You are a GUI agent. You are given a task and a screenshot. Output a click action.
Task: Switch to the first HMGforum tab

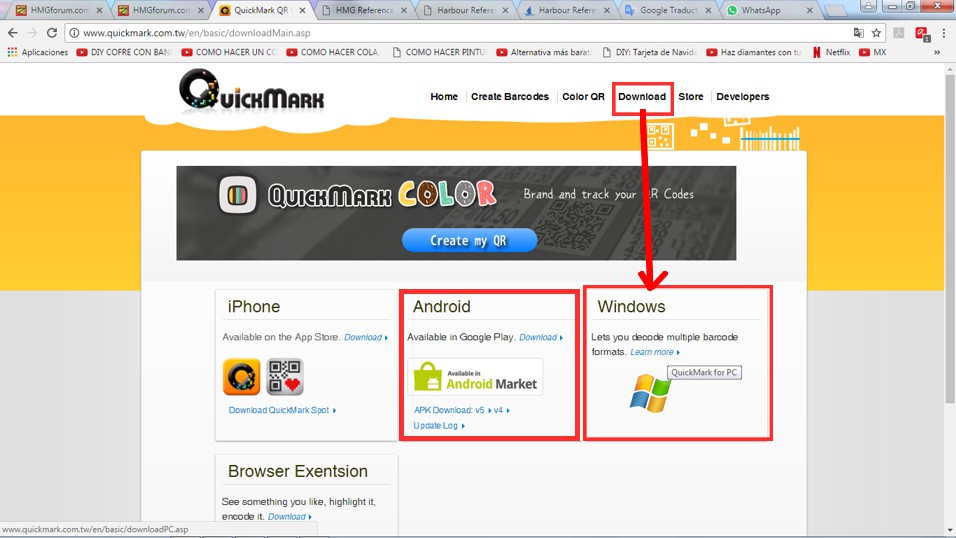click(59, 10)
